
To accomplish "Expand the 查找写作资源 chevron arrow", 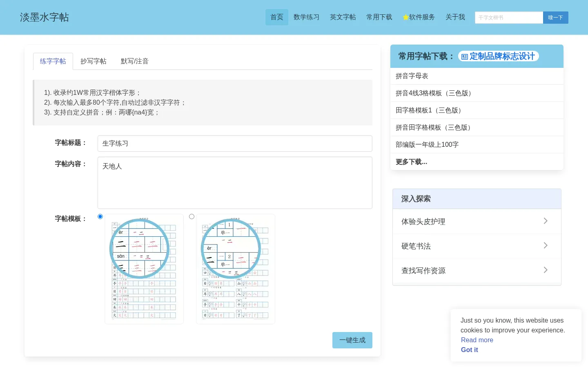I will pos(546,270).
